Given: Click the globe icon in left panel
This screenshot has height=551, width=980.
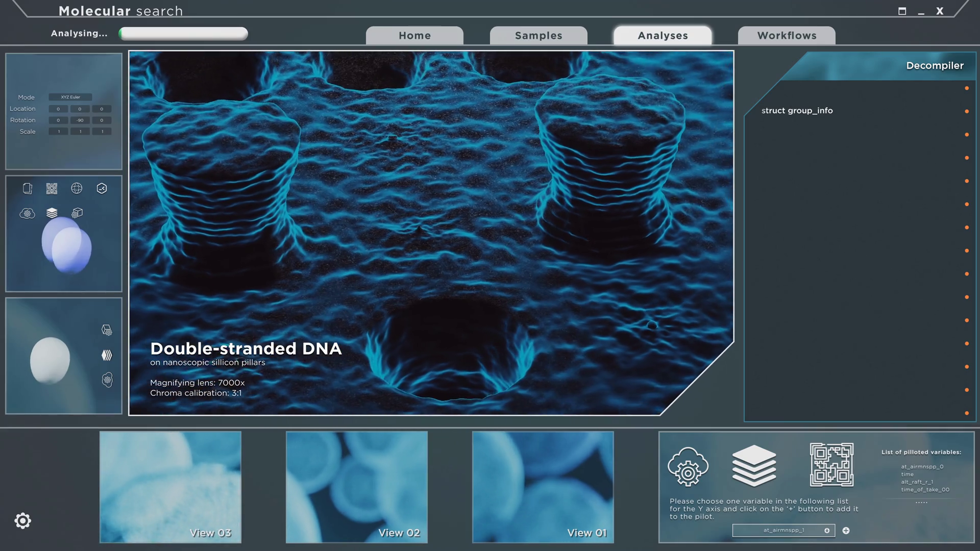Looking at the screenshot, I should coord(77,188).
